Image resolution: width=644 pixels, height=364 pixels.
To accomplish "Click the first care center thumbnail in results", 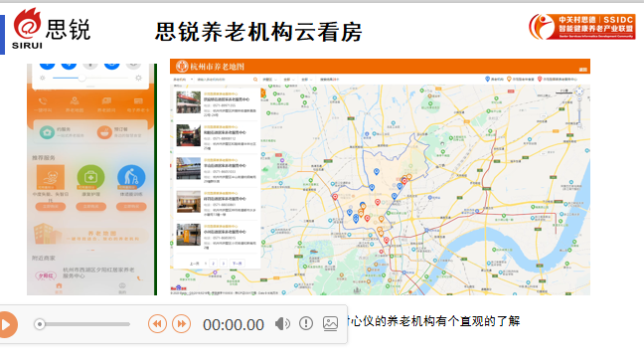I will coord(189,102).
